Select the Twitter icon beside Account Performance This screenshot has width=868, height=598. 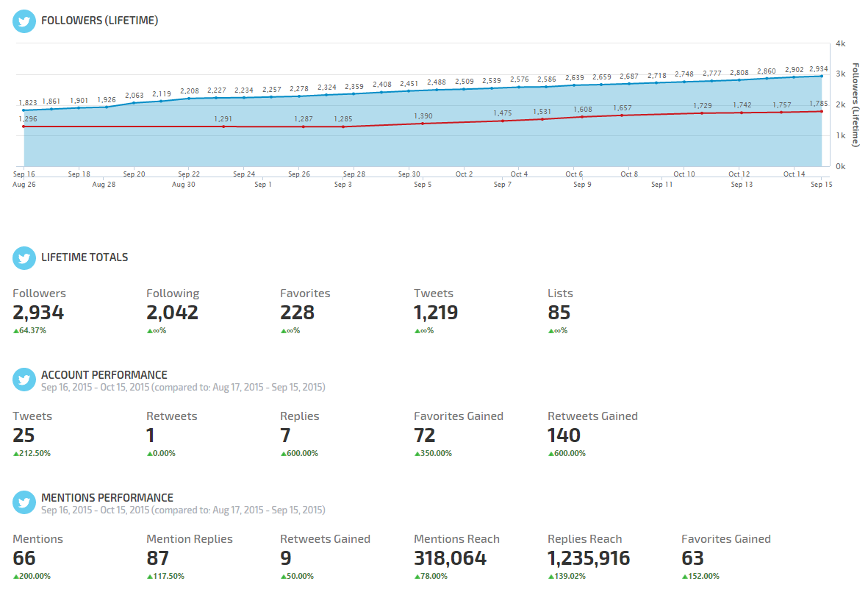(24, 380)
